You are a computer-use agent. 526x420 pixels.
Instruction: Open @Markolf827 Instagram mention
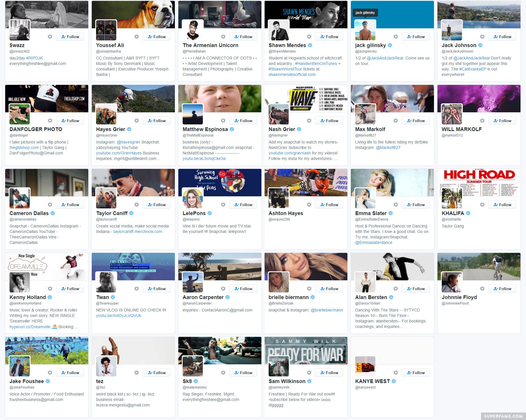tap(388, 148)
